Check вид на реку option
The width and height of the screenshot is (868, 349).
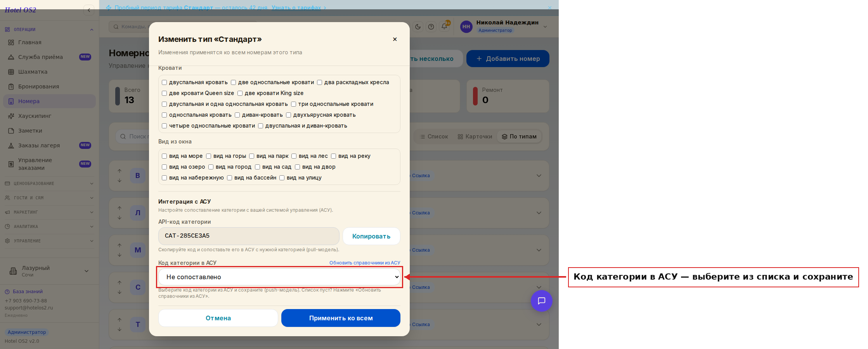pyautogui.click(x=334, y=156)
